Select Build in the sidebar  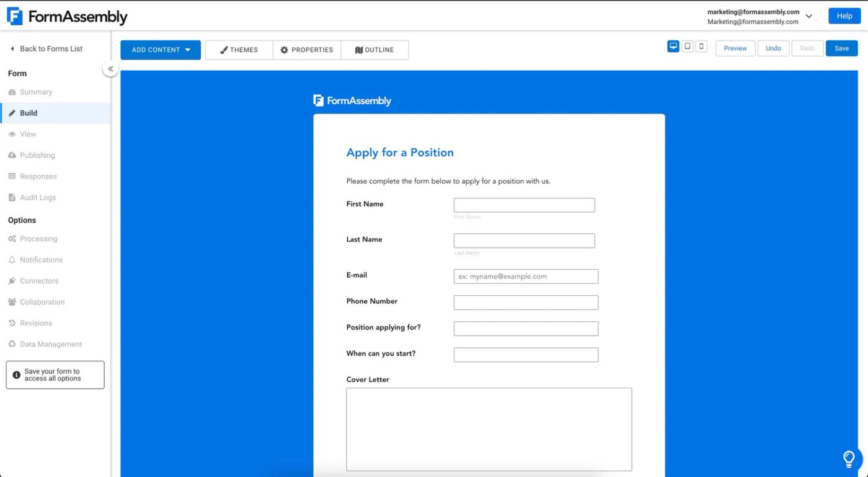pyautogui.click(x=29, y=113)
